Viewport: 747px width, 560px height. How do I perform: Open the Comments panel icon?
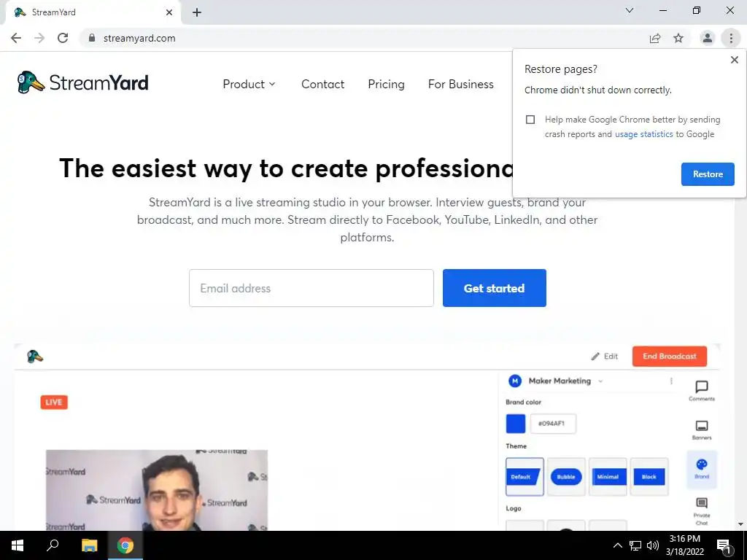click(x=702, y=391)
